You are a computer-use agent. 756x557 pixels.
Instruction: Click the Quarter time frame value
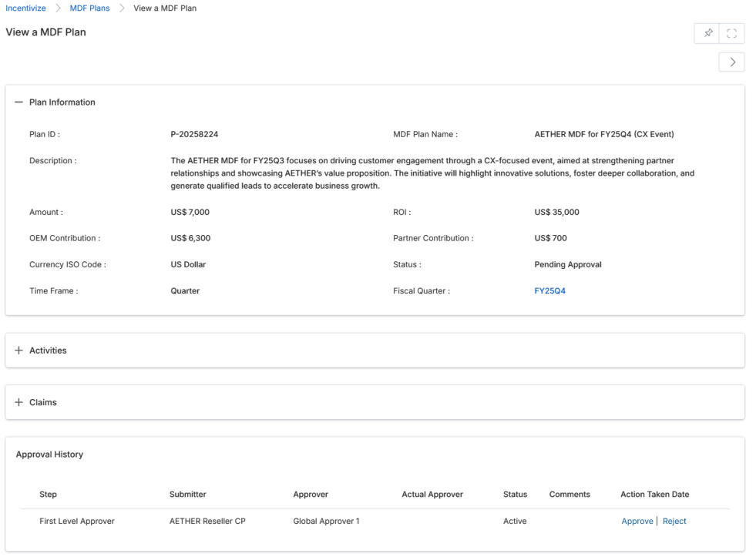(x=185, y=291)
